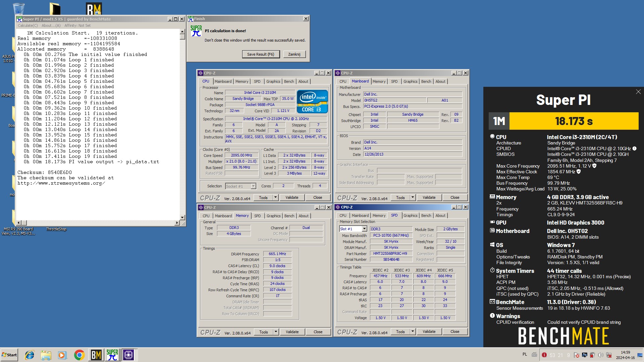Open Mainboard tab in CPU-Z CPU window
Screen dimensions: 644x362
pyautogui.click(x=223, y=81)
